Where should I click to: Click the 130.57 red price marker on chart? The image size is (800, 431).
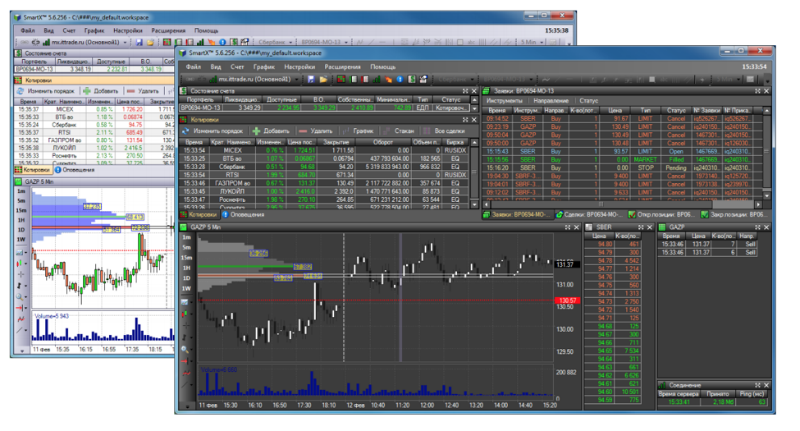567,300
